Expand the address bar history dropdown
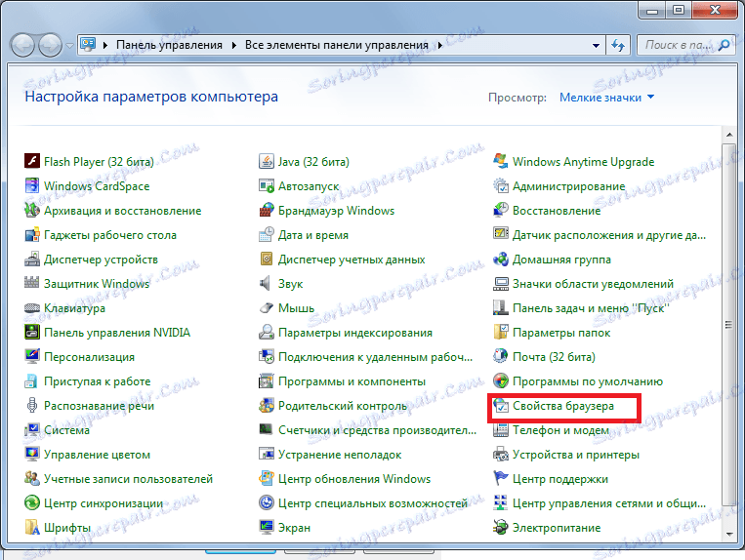The height and width of the screenshot is (560, 745). click(596, 45)
